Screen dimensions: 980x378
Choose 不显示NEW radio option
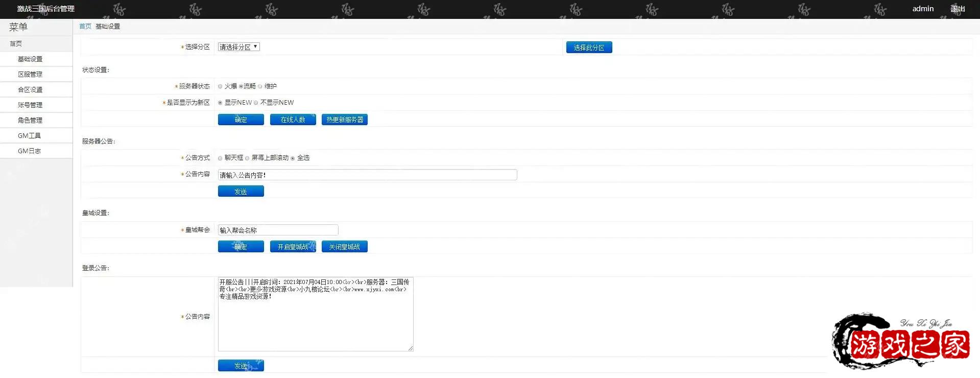pyautogui.click(x=256, y=103)
